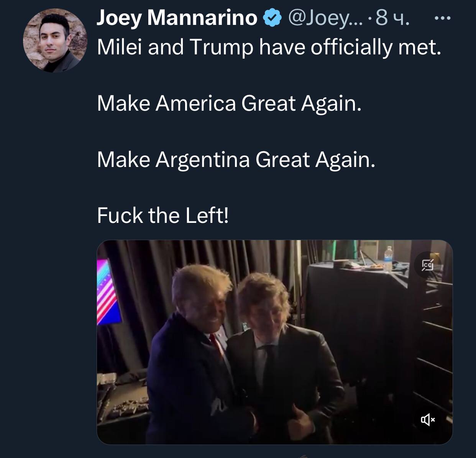This screenshot has height=458, width=476.
Task: Click the face of the man on the right in video
Action: tap(264, 315)
